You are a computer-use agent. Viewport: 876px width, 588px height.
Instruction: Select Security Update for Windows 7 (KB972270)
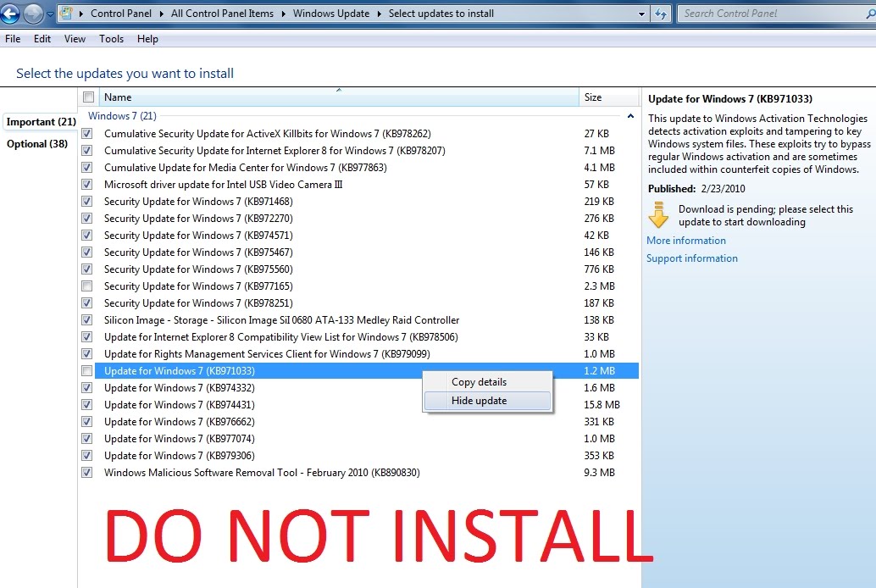(198, 219)
